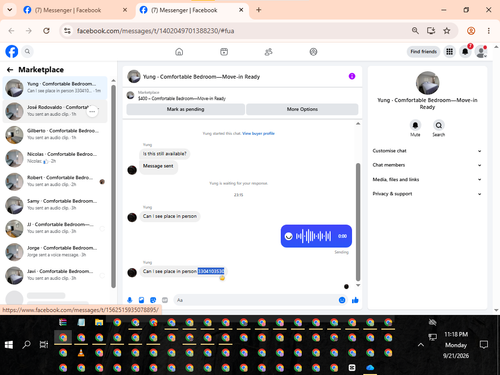Click the conversation list scrollbar
The height and width of the screenshot is (375, 500).
[113, 186]
